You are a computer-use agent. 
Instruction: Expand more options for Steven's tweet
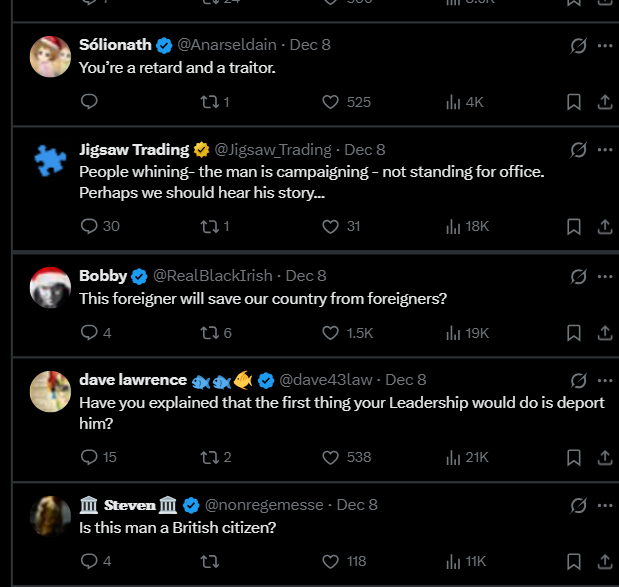pyautogui.click(x=604, y=505)
